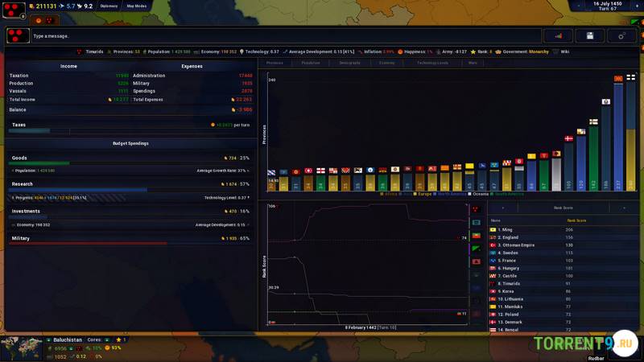The image size is (644, 362).
Task: Click the chat emblem beside the message field
Action: pyautogui.click(x=18, y=35)
